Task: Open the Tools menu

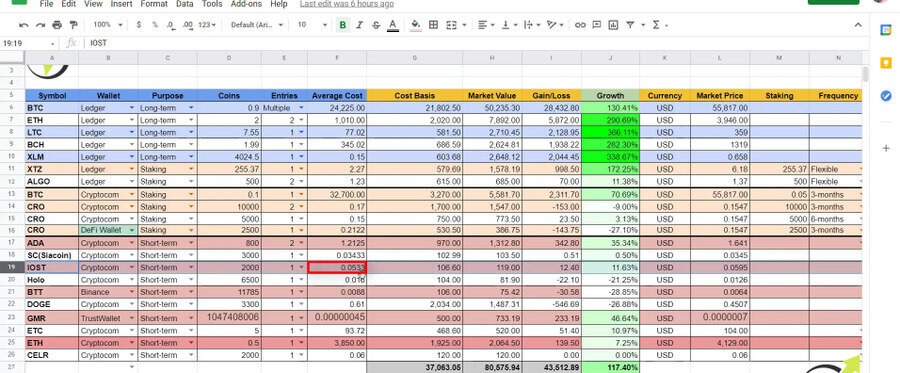Action: [212, 4]
